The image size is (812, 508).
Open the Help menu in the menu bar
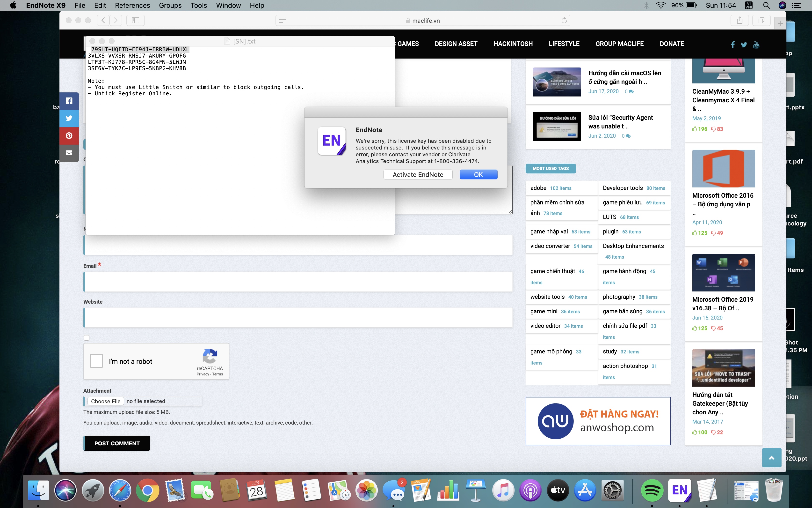click(x=257, y=5)
